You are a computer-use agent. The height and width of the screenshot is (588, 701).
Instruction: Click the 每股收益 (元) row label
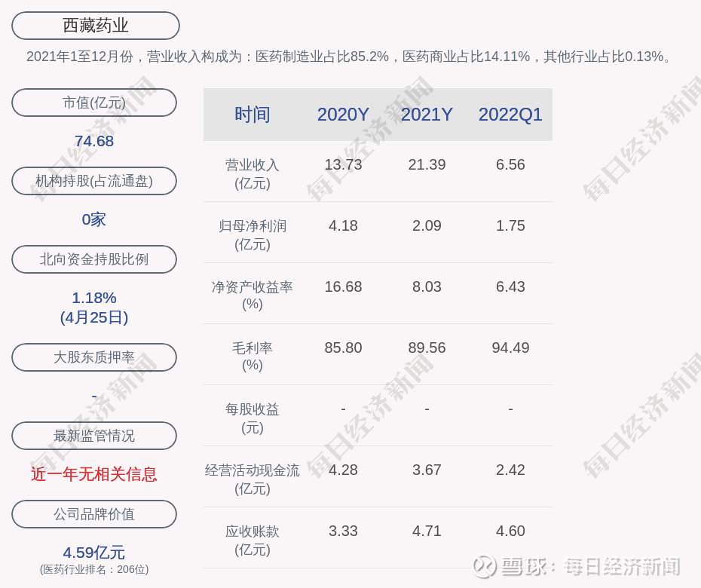click(x=253, y=418)
